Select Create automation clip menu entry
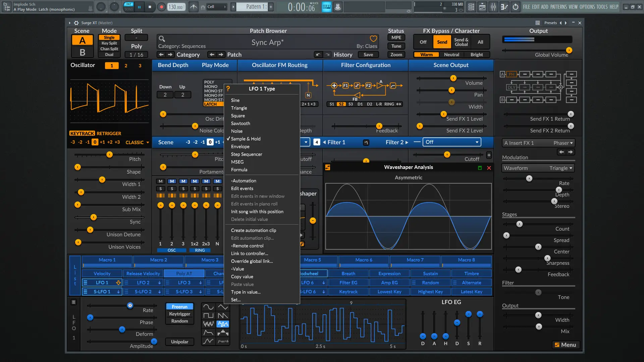The width and height of the screenshot is (644, 362). point(253,230)
